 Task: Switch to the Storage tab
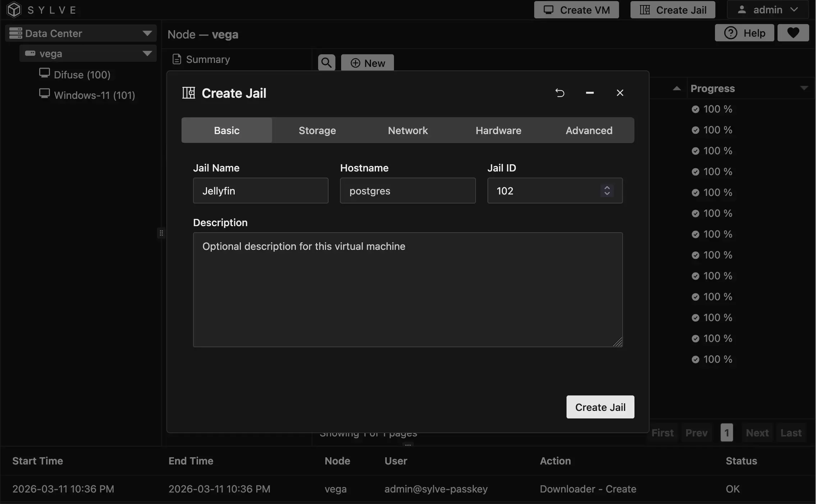tap(317, 130)
